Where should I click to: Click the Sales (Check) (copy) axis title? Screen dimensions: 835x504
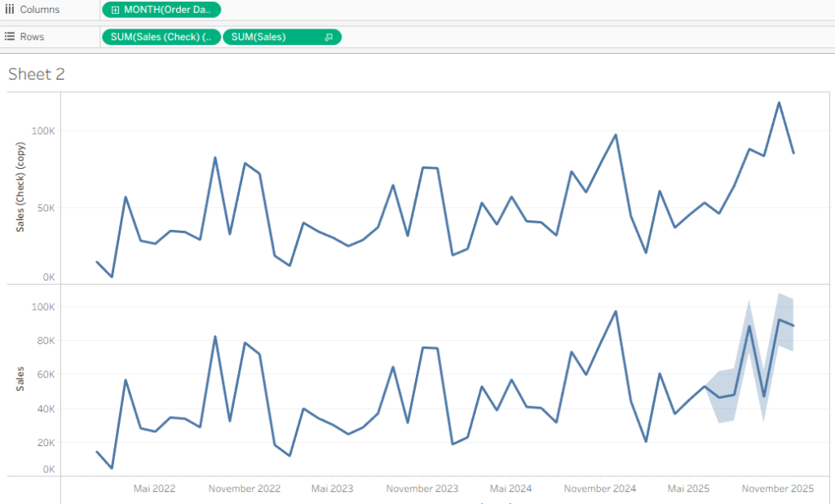click(x=21, y=188)
